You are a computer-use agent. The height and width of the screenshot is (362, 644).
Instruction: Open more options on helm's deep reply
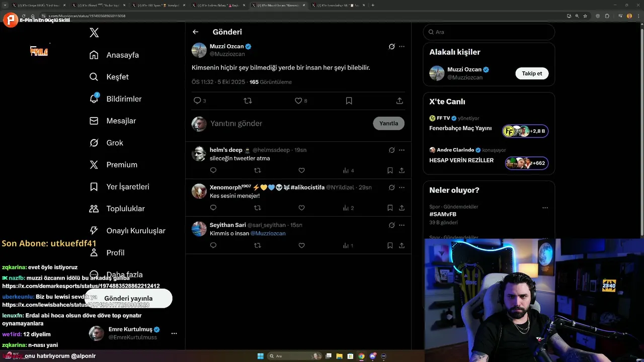[x=401, y=150]
